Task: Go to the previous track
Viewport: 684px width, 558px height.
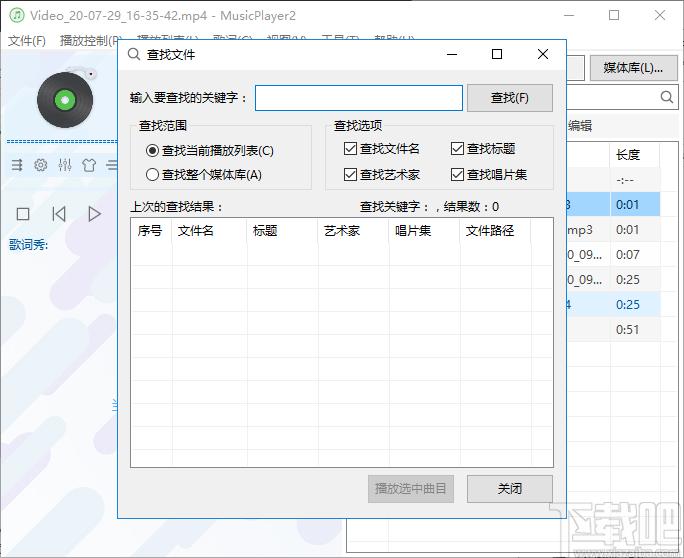Action: 59,214
